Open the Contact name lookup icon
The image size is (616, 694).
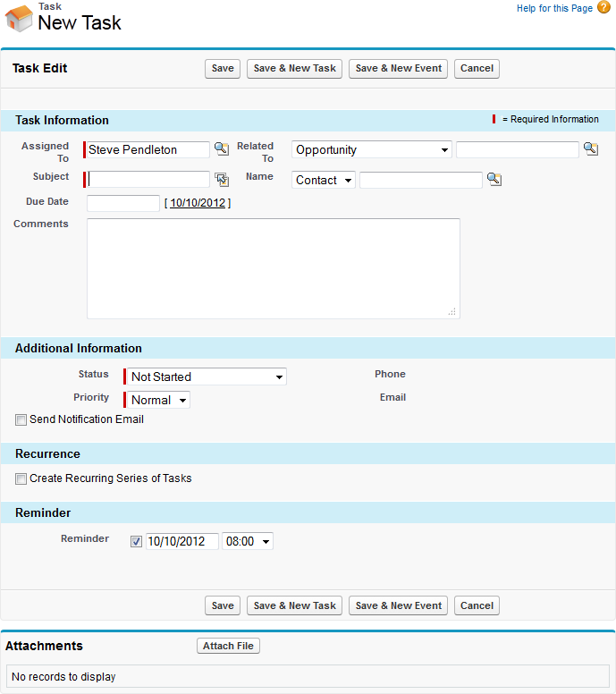(494, 180)
